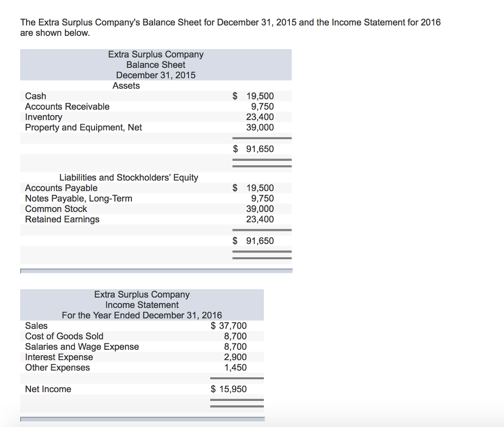The image size is (504, 427).
Task: Click the 'Extra Surplus Company' balance sheet title
Action: point(156,54)
